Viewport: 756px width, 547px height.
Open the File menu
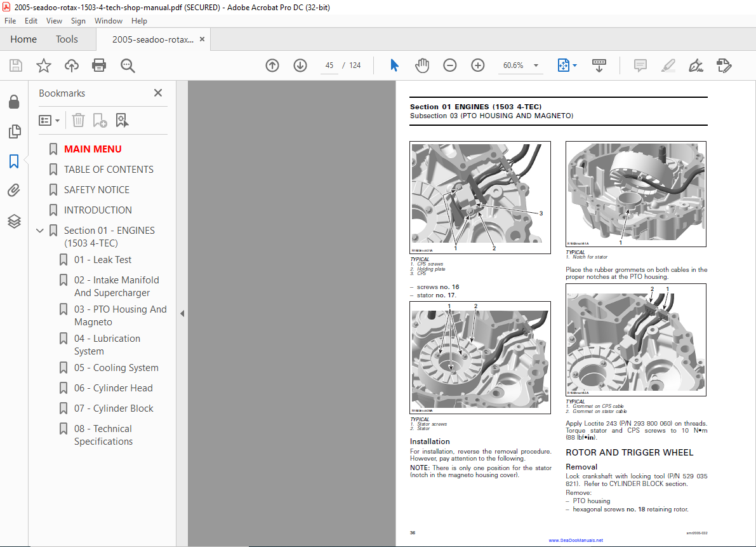tap(10, 21)
